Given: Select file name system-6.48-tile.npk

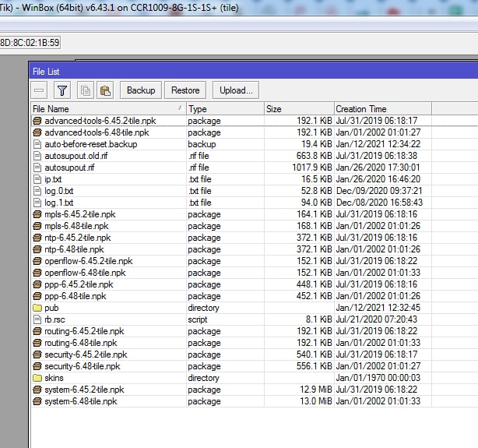Looking at the screenshot, I should [81, 401].
